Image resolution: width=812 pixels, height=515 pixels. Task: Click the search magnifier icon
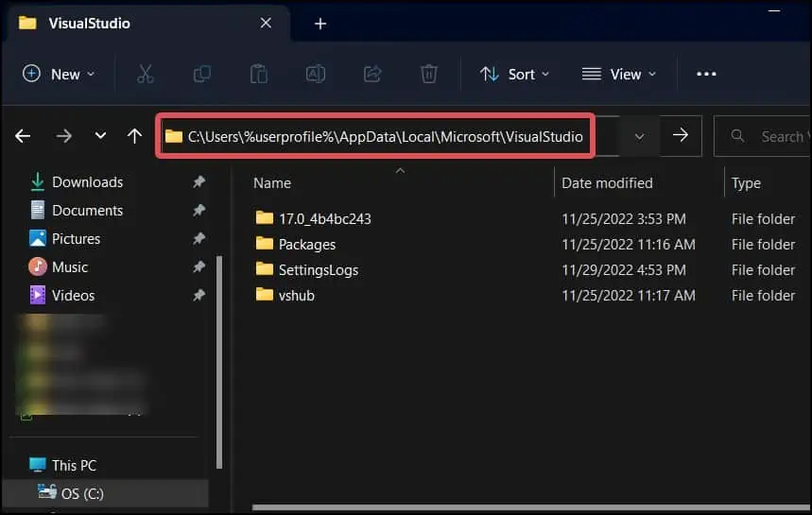coord(737,136)
